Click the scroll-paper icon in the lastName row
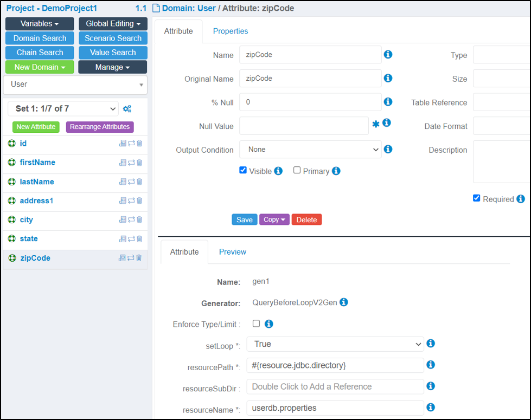Image resolution: width=531 pixels, height=420 pixels. click(123, 182)
